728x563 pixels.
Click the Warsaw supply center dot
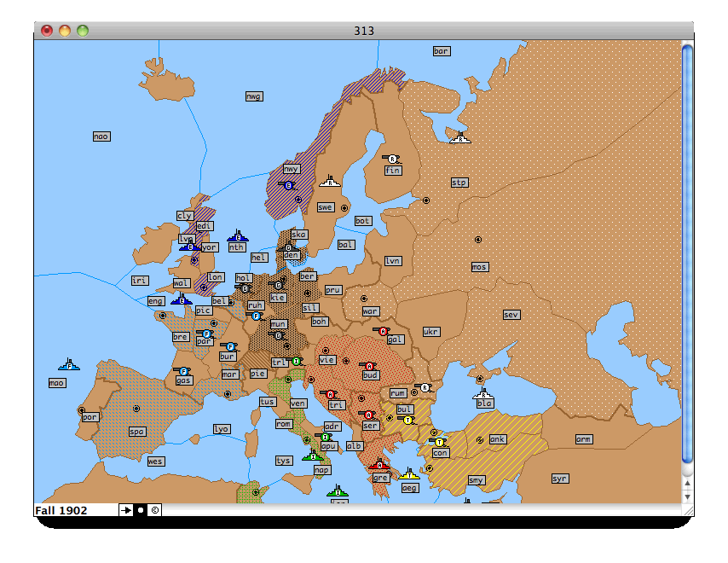(x=364, y=299)
